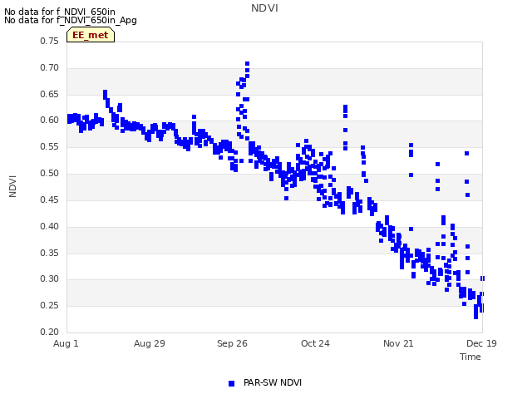Click the Dec 19 x-axis tick label

click(x=481, y=343)
